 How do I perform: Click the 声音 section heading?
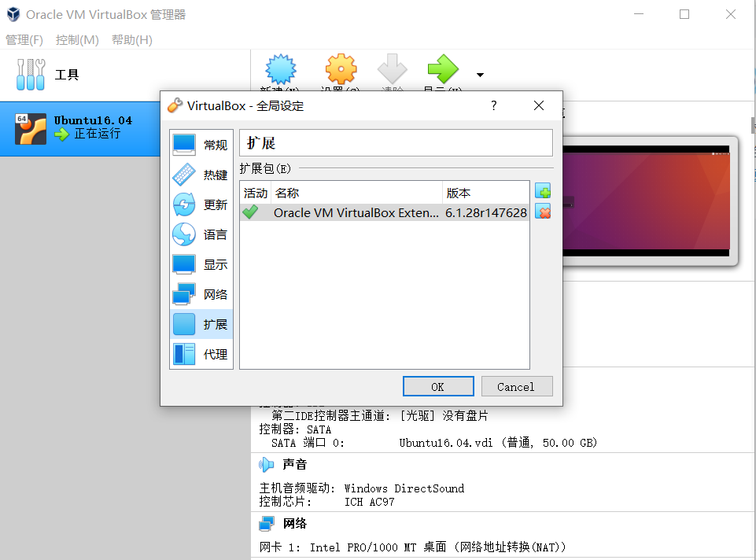point(294,465)
